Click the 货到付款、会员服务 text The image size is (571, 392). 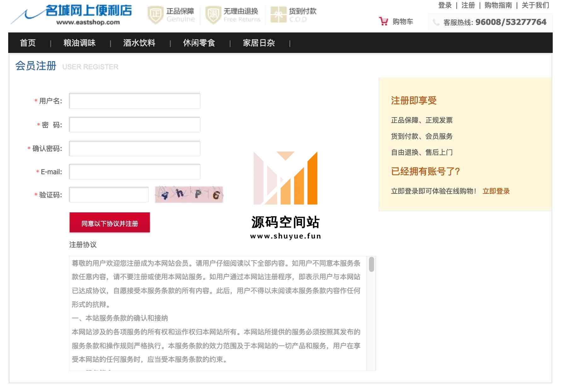pos(422,136)
